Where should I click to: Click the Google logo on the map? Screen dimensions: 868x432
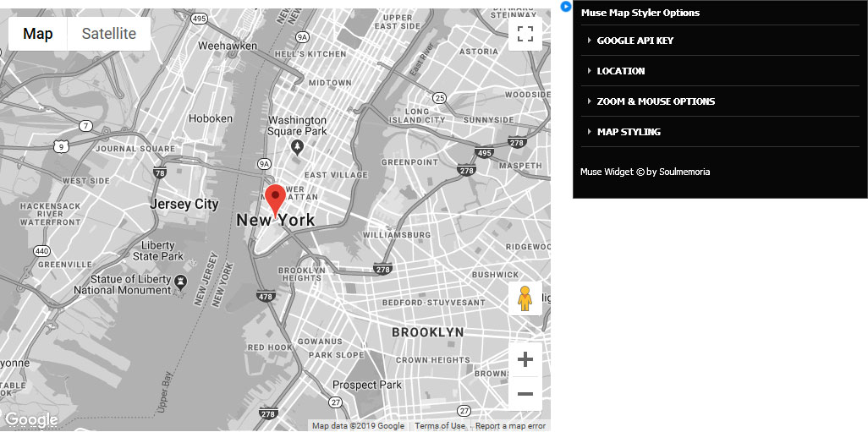pyautogui.click(x=30, y=420)
